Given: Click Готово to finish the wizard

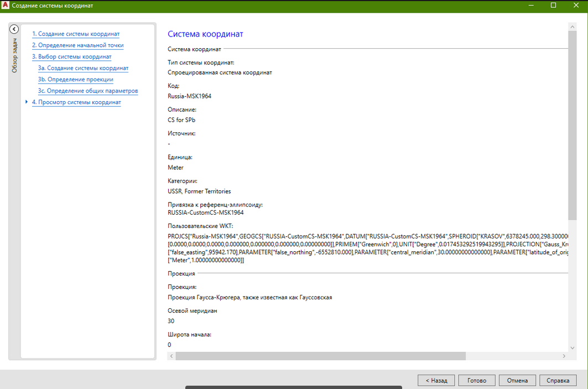Looking at the screenshot, I should (476, 381).
